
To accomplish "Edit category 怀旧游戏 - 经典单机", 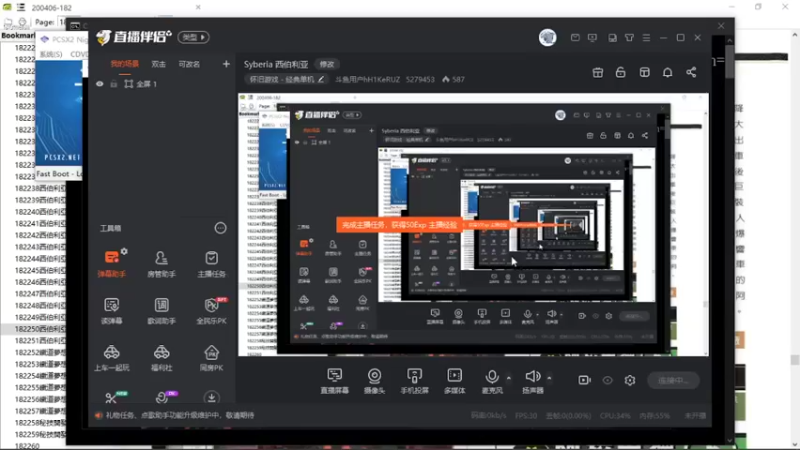I will coord(286,80).
